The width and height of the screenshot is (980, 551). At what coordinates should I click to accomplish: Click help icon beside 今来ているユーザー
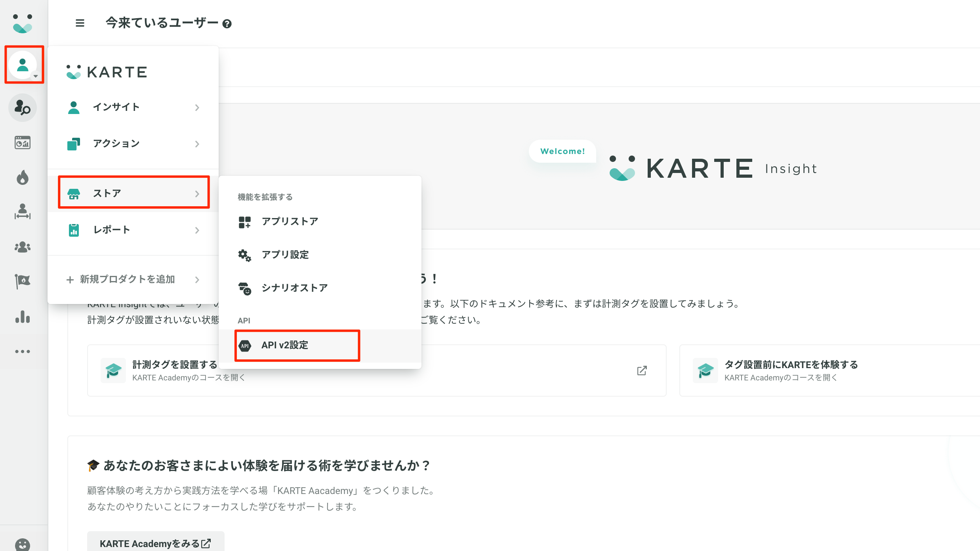227,24
